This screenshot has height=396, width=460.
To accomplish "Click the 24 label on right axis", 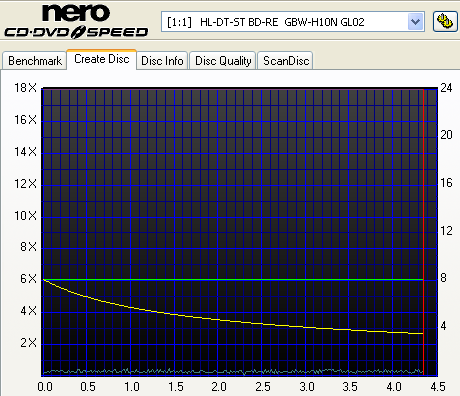I will point(446,88).
